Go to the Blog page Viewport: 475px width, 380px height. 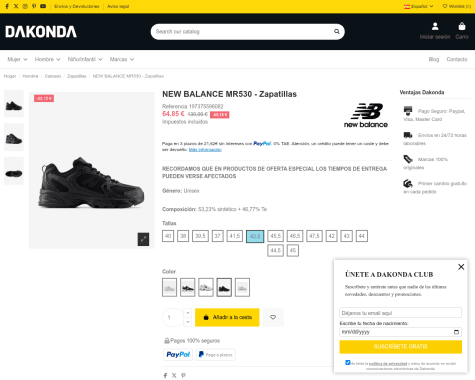(x=434, y=59)
